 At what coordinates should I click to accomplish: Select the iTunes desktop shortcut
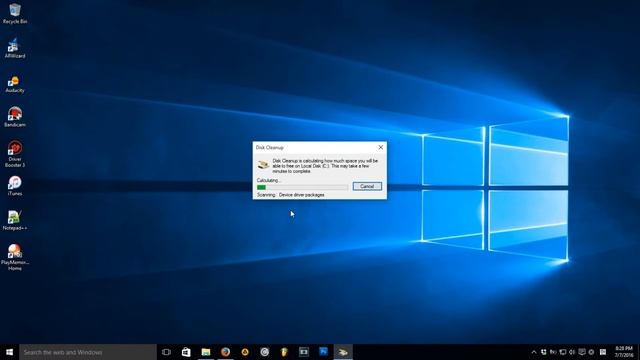click(15, 186)
